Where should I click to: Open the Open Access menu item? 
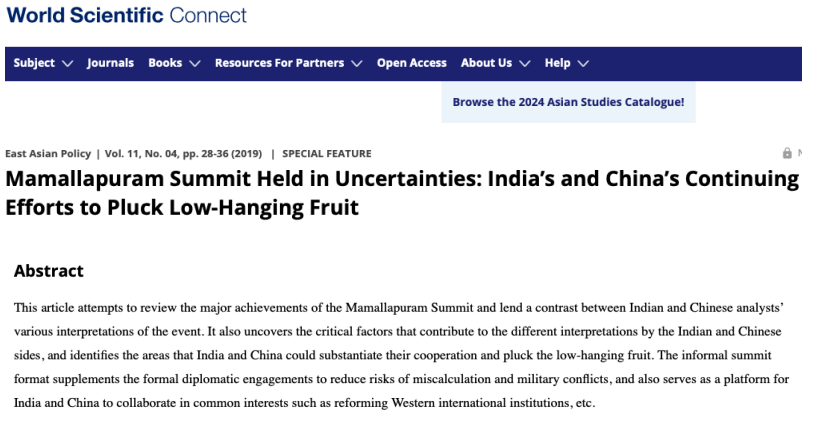click(x=411, y=63)
